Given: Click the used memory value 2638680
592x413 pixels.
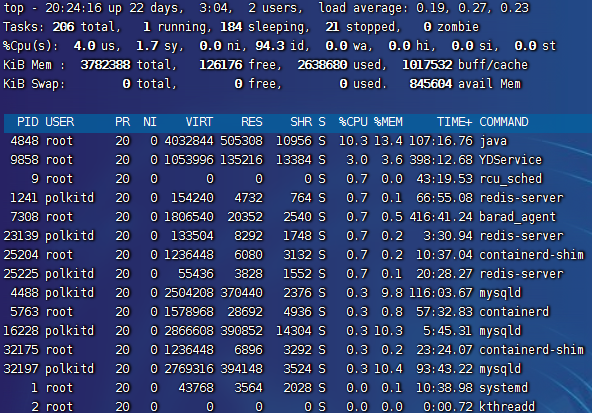Looking at the screenshot, I should [x=322, y=65].
